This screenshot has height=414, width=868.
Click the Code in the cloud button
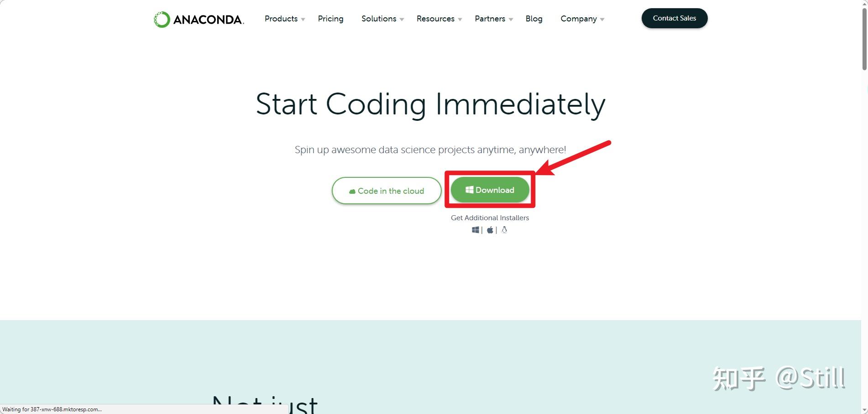[387, 191]
